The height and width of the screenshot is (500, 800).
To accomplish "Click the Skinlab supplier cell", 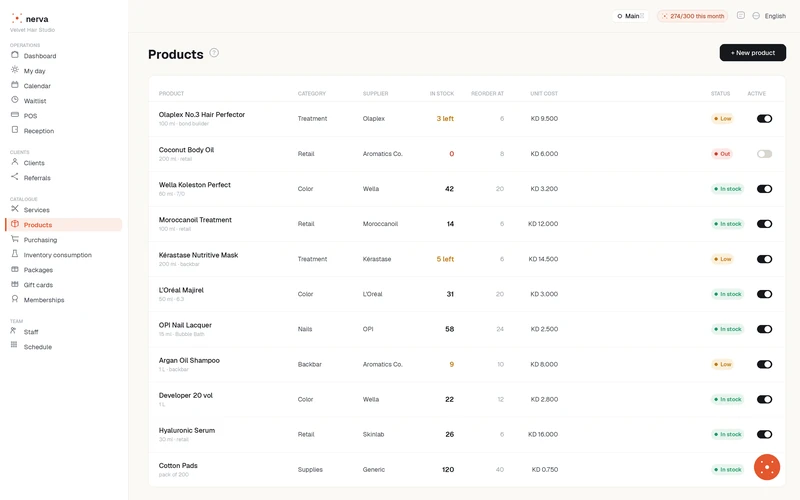I will [x=373, y=435].
